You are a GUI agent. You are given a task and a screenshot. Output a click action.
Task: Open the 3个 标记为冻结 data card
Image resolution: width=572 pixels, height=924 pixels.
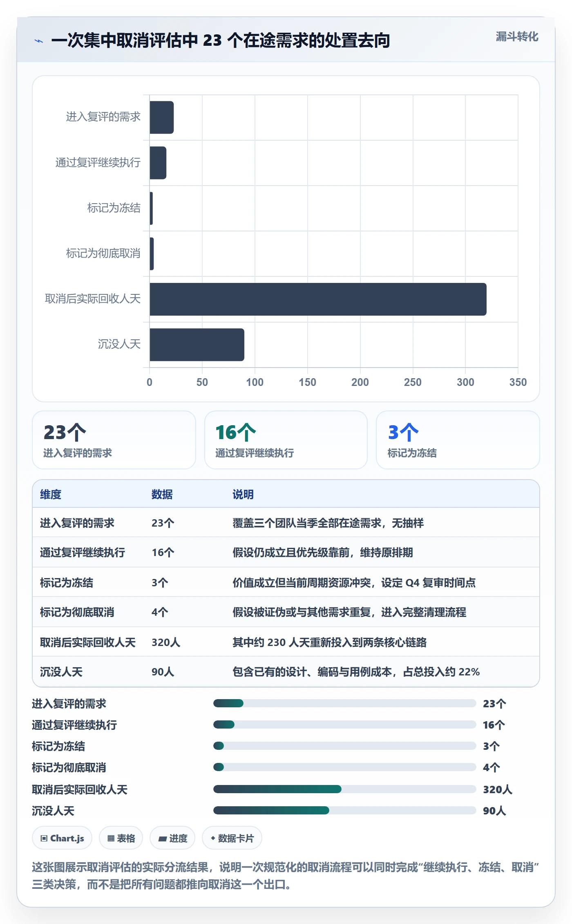(458, 440)
